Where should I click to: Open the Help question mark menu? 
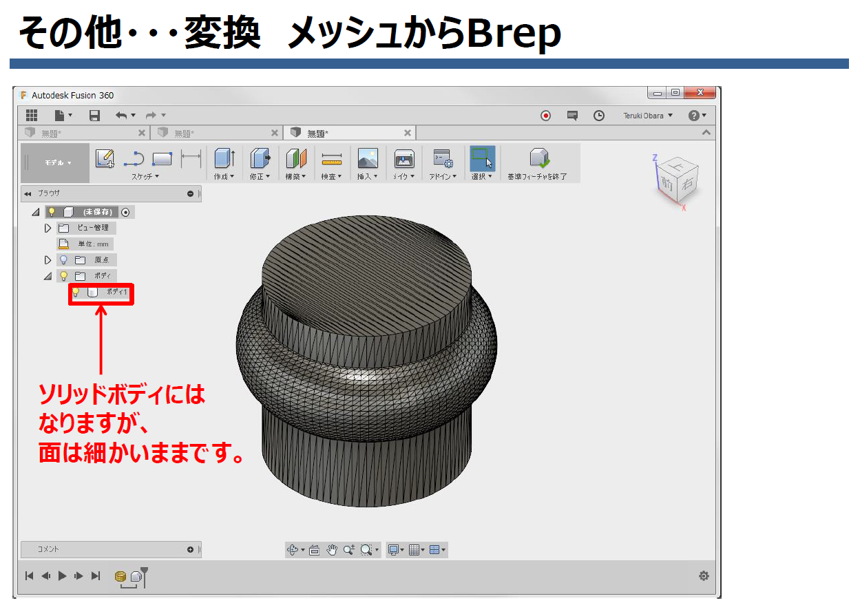coord(697,116)
